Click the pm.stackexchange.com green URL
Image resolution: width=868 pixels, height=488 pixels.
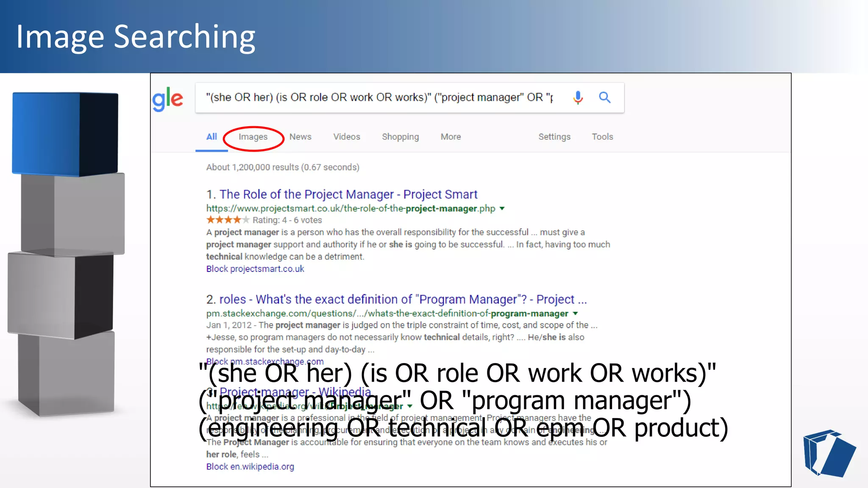click(387, 313)
